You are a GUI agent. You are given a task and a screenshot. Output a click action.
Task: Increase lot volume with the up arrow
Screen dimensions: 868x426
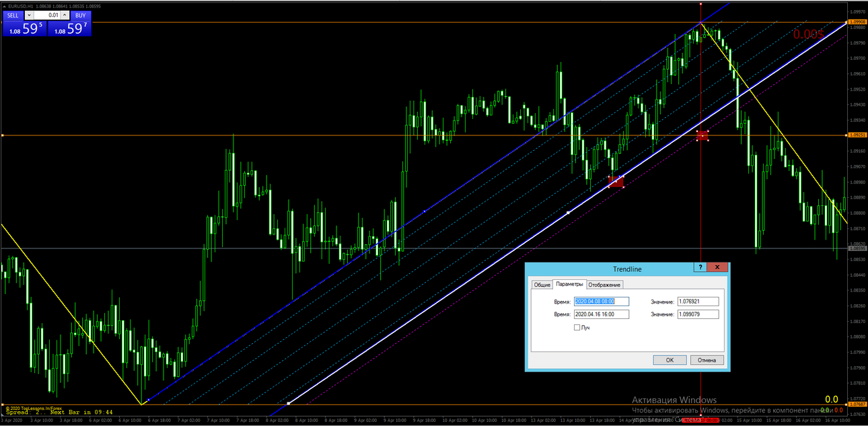click(x=64, y=15)
